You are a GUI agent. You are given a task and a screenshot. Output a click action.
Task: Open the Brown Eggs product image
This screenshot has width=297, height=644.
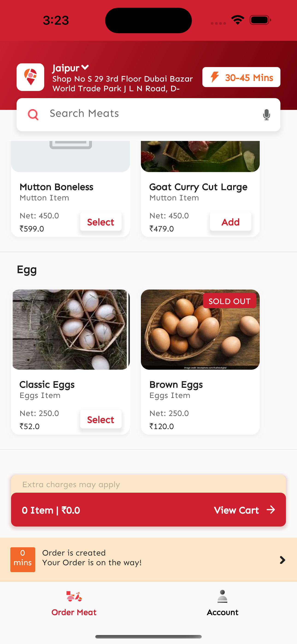point(200,330)
